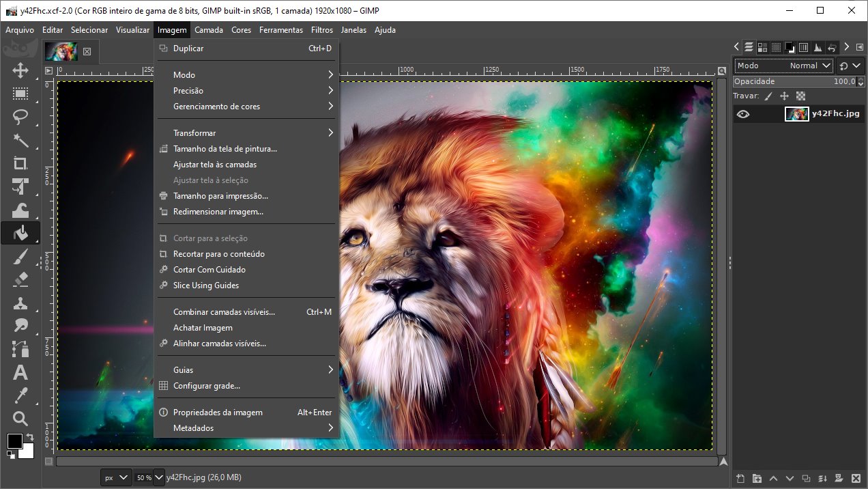Image resolution: width=868 pixels, height=489 pixels.
Task: Toggle quick mask at canvas corner
Action: [x=48, y=462]
